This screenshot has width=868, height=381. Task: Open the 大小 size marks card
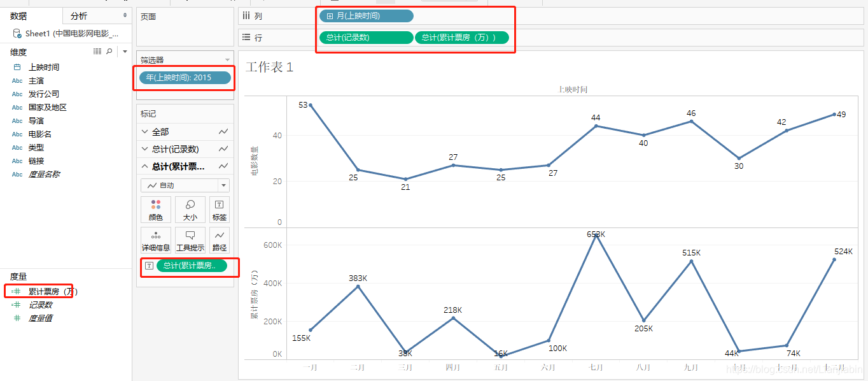click(x=190, y=210)
